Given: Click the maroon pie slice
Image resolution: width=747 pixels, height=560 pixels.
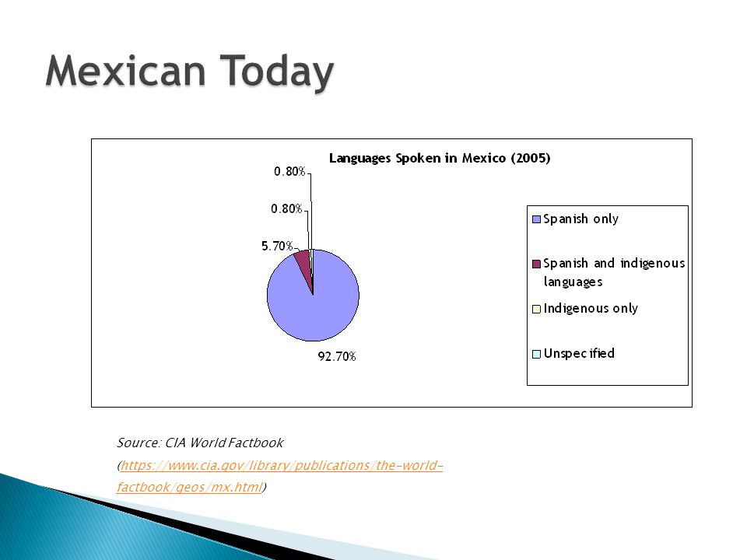Looking at the screenshot, I should coord(304,263).
